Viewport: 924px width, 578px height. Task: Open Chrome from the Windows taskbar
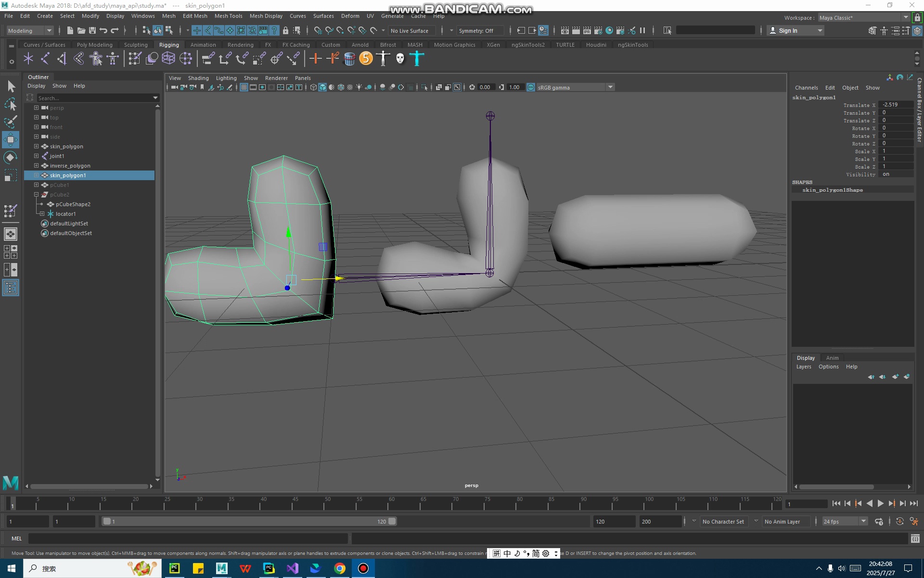[340, 568]
